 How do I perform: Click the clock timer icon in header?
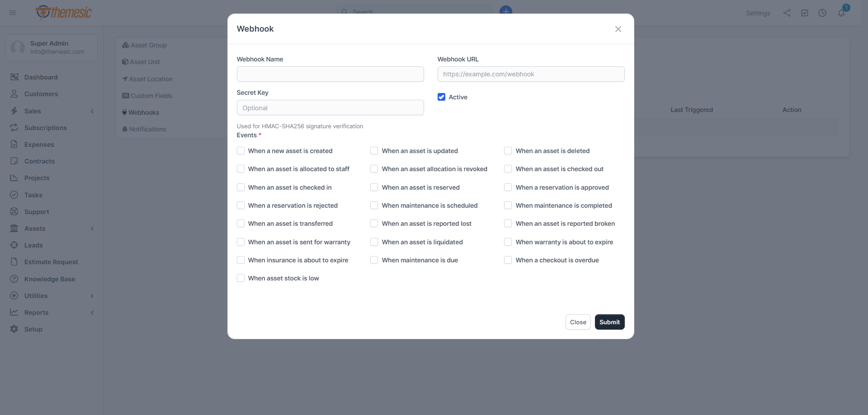tap(822, 13)
